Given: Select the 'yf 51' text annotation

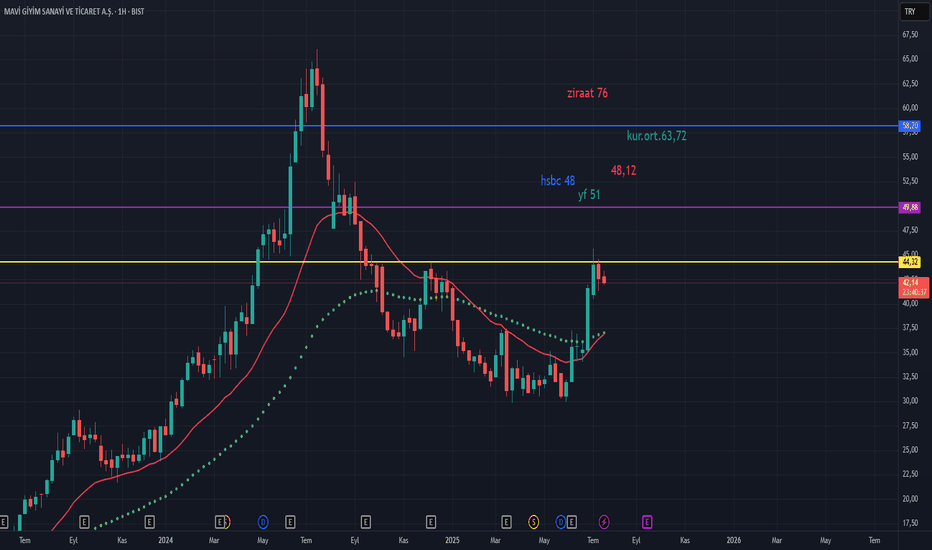Looking at the screenshot, I should [589, 194].
